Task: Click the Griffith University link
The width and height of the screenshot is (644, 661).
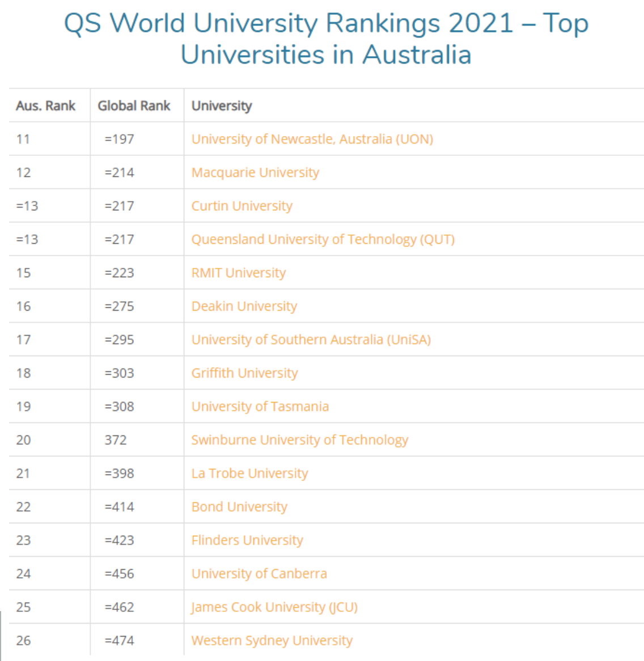Action: 245,373
